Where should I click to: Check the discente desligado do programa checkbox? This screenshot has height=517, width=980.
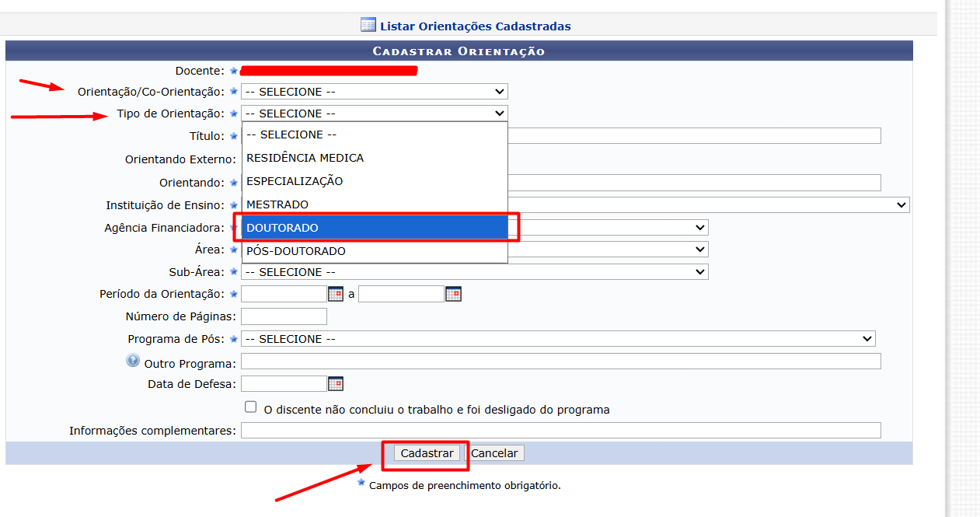250,407
